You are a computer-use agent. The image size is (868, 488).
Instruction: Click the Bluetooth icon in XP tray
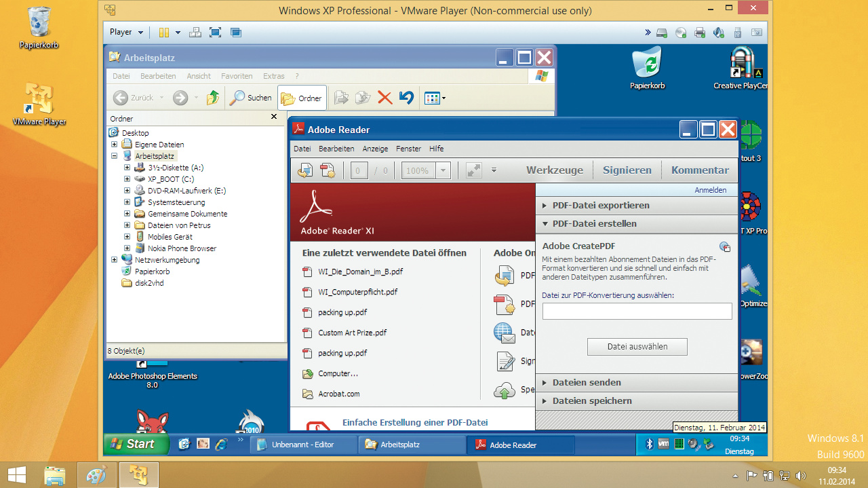pos(648,444)
